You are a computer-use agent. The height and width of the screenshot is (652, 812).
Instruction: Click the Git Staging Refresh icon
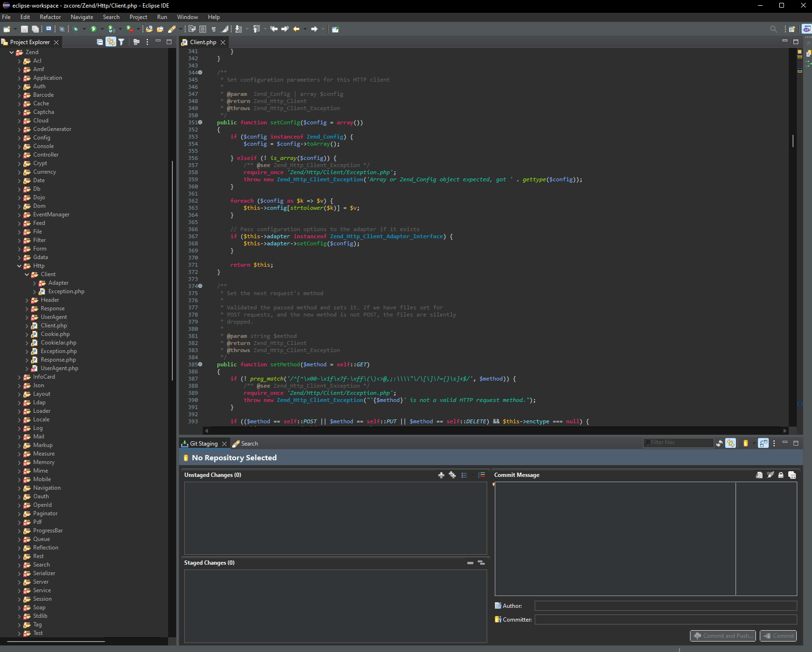(x=719, y=443)
